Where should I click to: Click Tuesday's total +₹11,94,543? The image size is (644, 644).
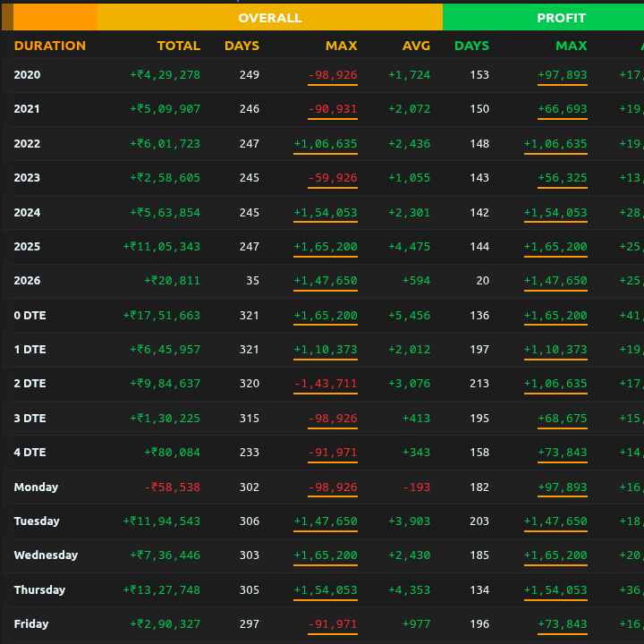point(161,521)
